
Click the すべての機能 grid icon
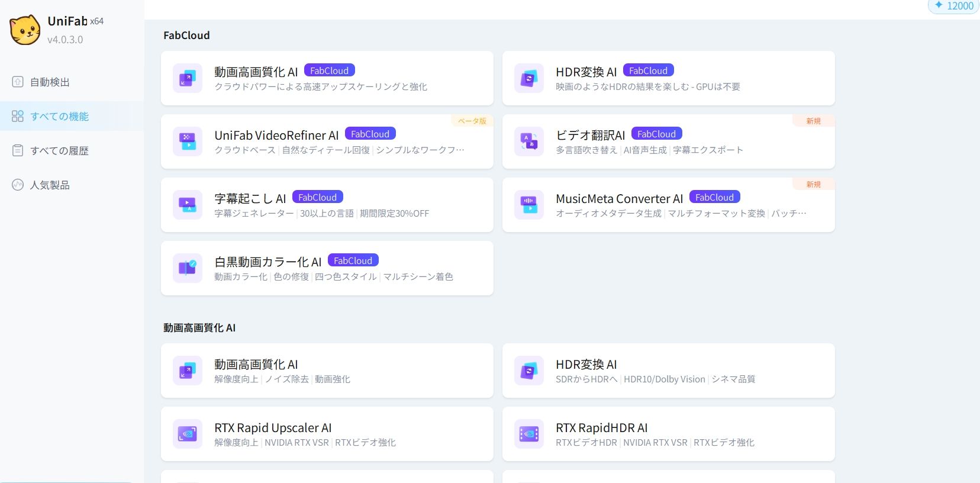tap(18, 116)
